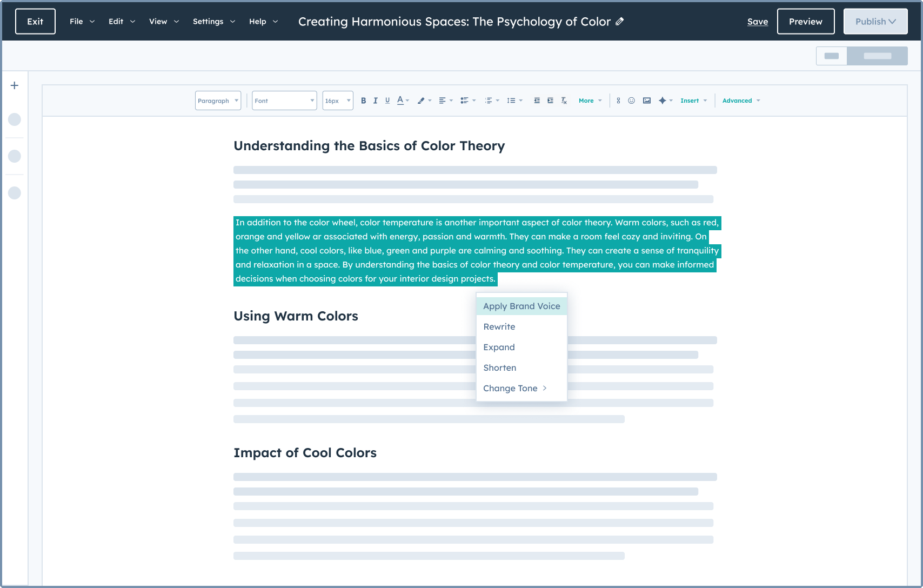This screenshot has height=588, width=923.
Task: Switch to the left view toggle option
Action: pos(831,56)
